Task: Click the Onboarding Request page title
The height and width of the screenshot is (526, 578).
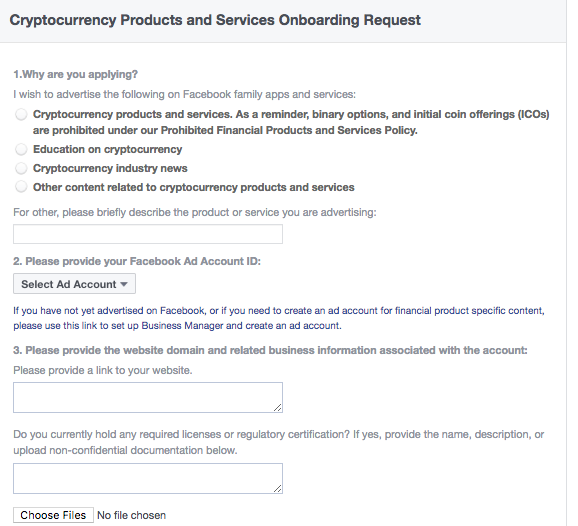Action: coord(215,20)
